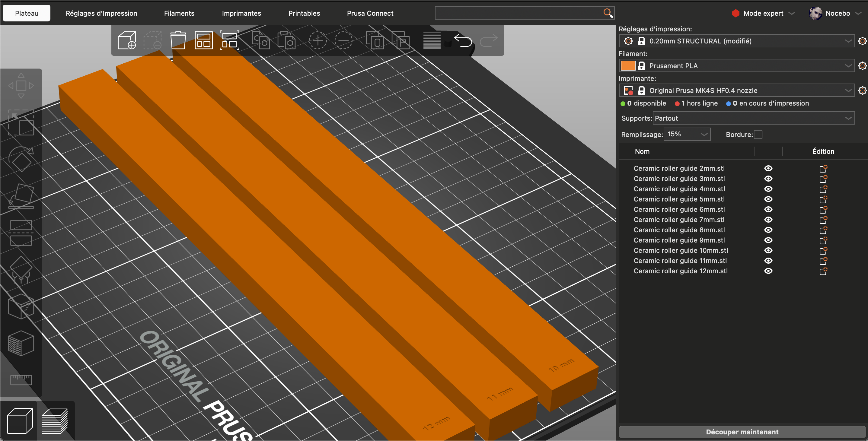Select the Seam painting tool
Viewport: 868px width, 441px height.
[x=21, y=306]
